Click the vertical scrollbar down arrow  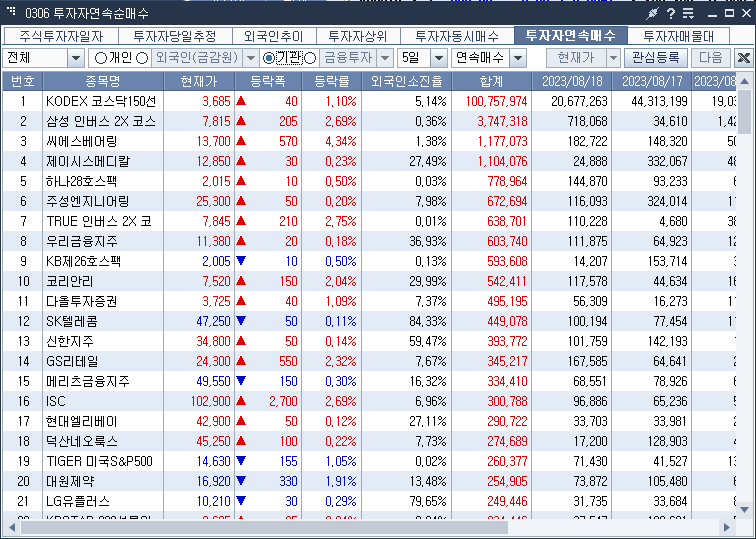click(744, 510)
